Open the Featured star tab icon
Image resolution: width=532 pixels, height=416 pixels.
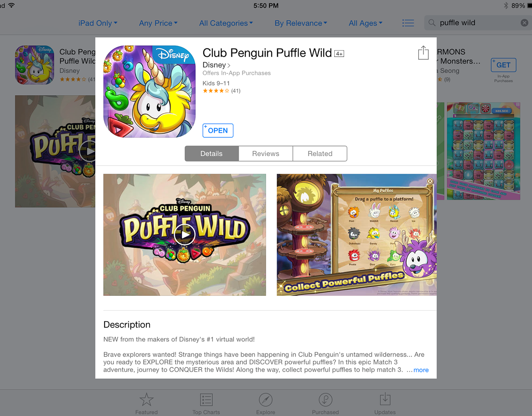pos(146,399)
